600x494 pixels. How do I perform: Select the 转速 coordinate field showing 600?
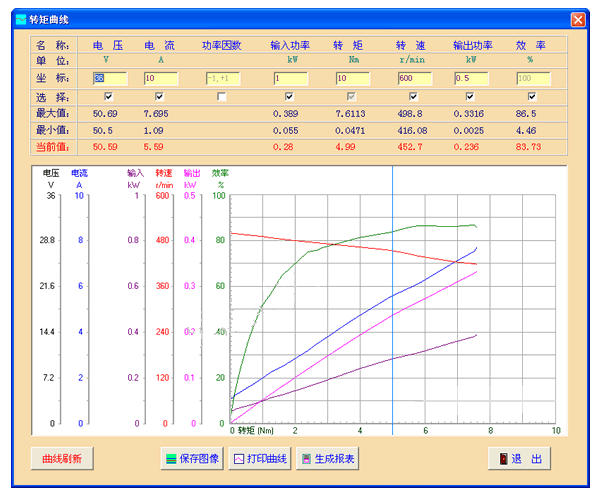point(416,78)
